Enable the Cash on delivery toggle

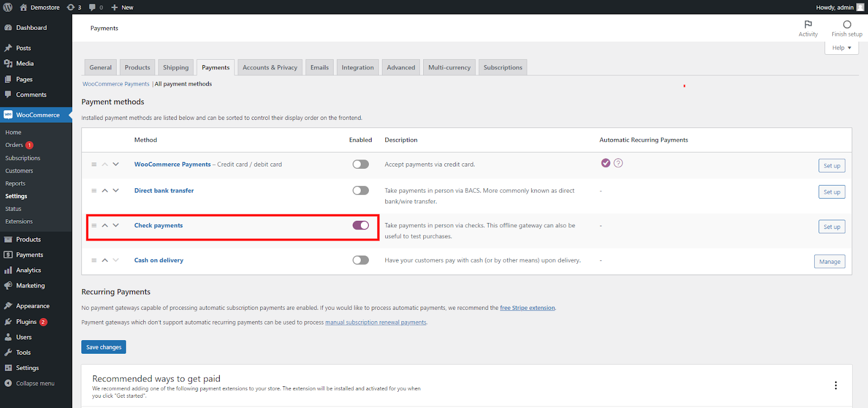tap(361, 260)
